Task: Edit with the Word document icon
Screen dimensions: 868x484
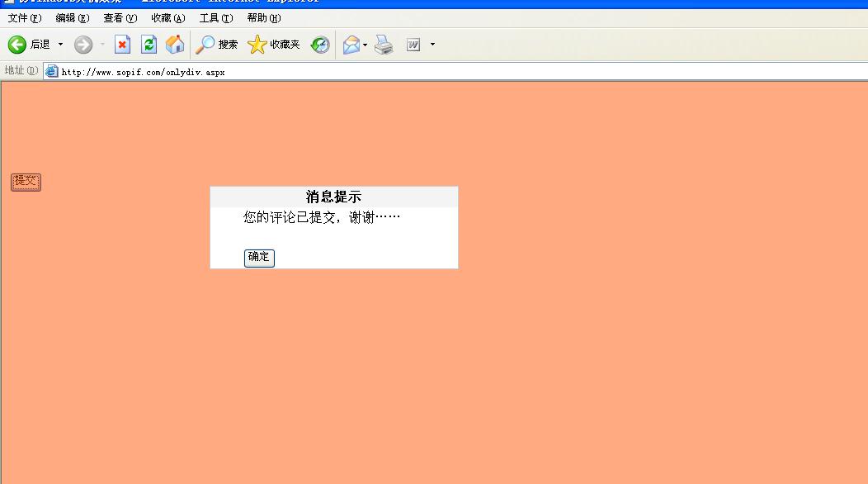Action: (x=413, y=45)
